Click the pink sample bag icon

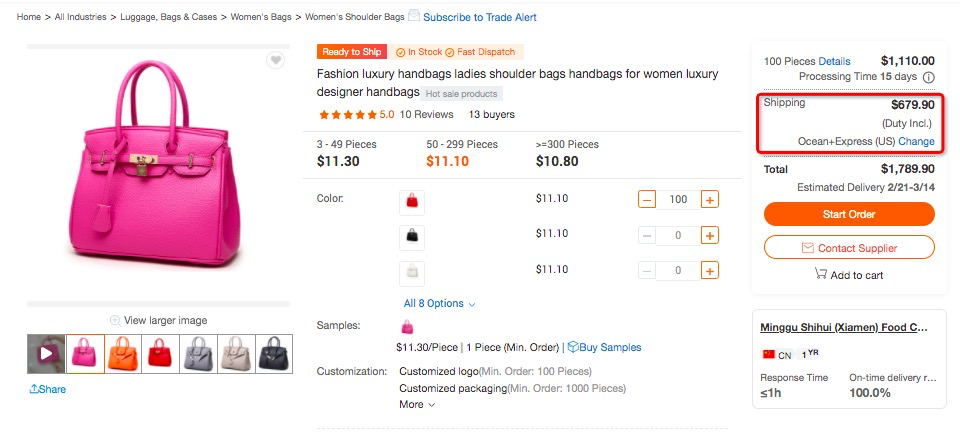[407, 327]
